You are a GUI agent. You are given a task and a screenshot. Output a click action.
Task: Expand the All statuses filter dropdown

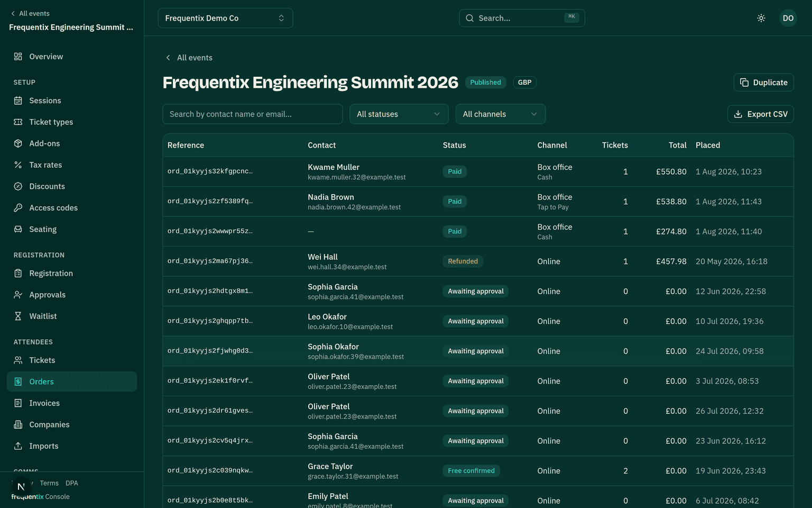399,114
